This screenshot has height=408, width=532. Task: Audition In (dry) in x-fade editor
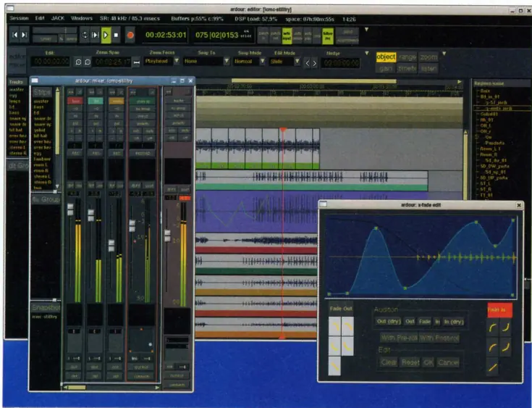pyautogui.click(x=454, y=321)
